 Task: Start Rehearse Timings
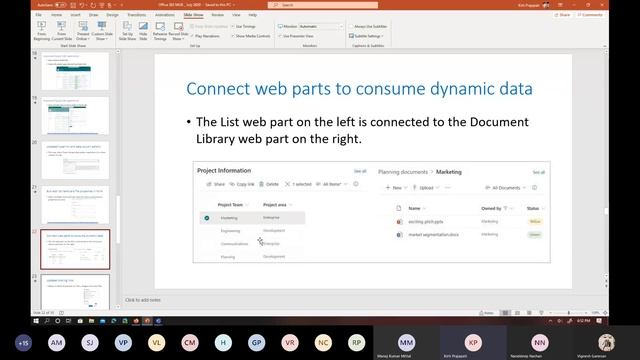[160, 31]
